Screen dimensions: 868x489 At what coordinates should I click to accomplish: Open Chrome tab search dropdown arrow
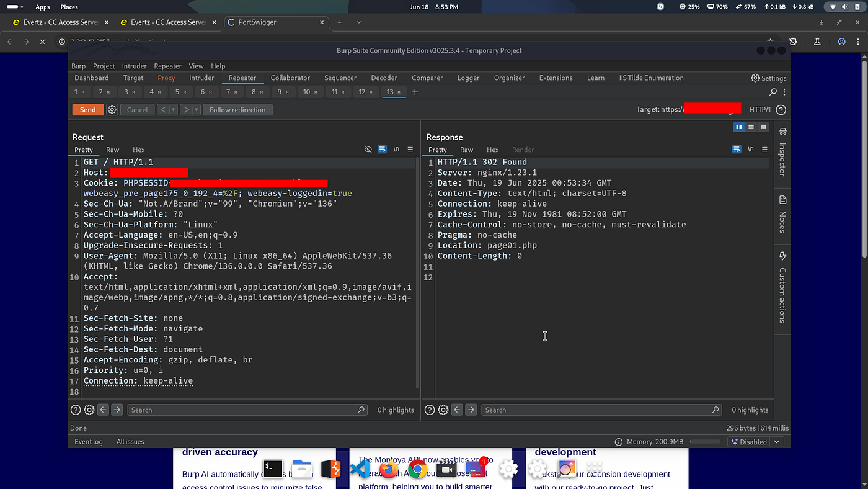coord(358,22)
